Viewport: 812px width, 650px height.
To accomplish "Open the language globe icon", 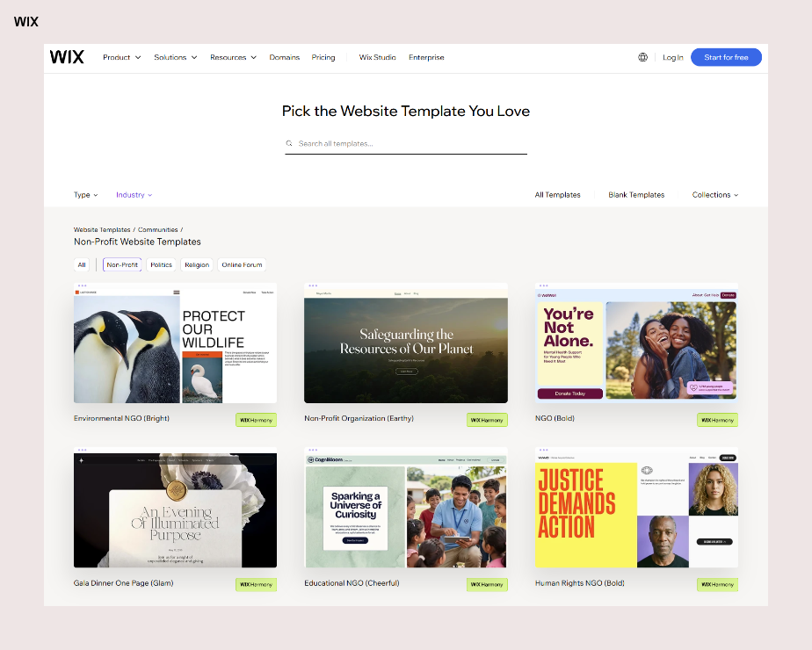I will (642, 57).
